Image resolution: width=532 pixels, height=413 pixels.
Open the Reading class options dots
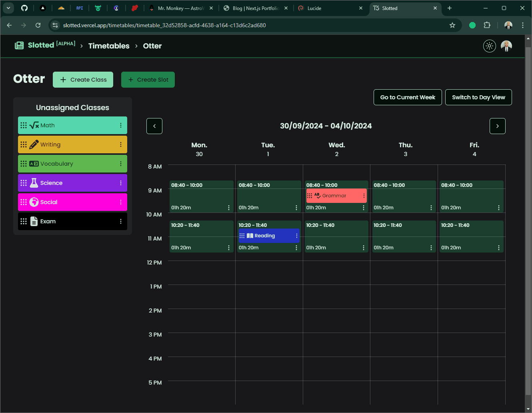(296, 236)
